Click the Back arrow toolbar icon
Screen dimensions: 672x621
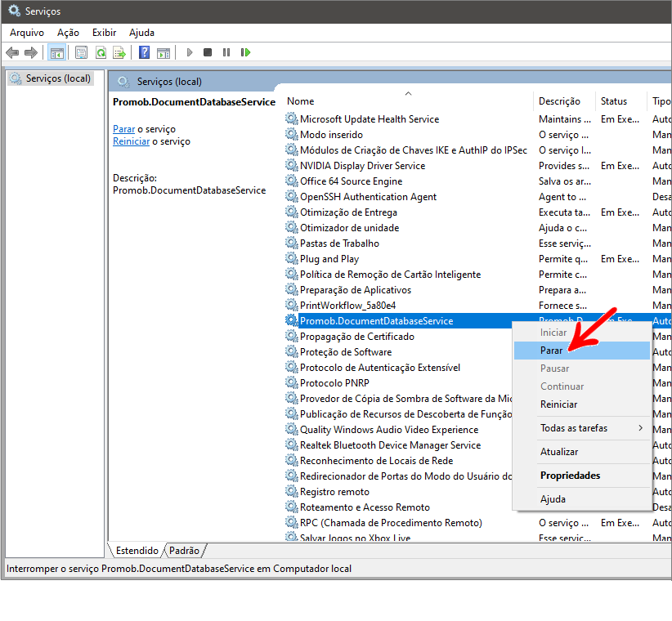(12, 52)
